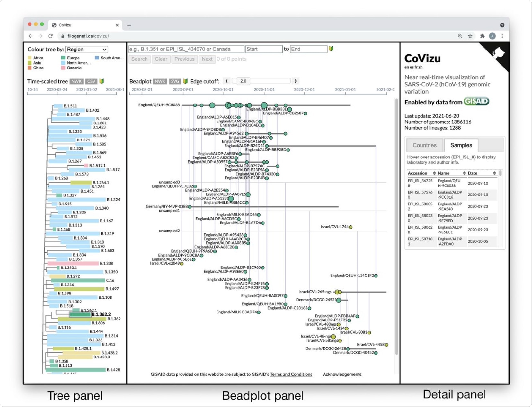Switch to the Countries tab

(x=424, y=145)
